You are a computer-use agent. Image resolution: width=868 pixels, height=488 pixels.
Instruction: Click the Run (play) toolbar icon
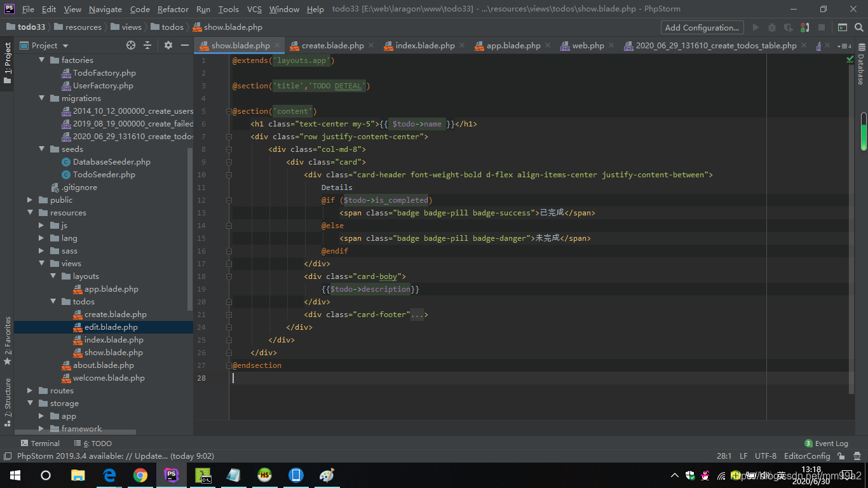[756, 27]
